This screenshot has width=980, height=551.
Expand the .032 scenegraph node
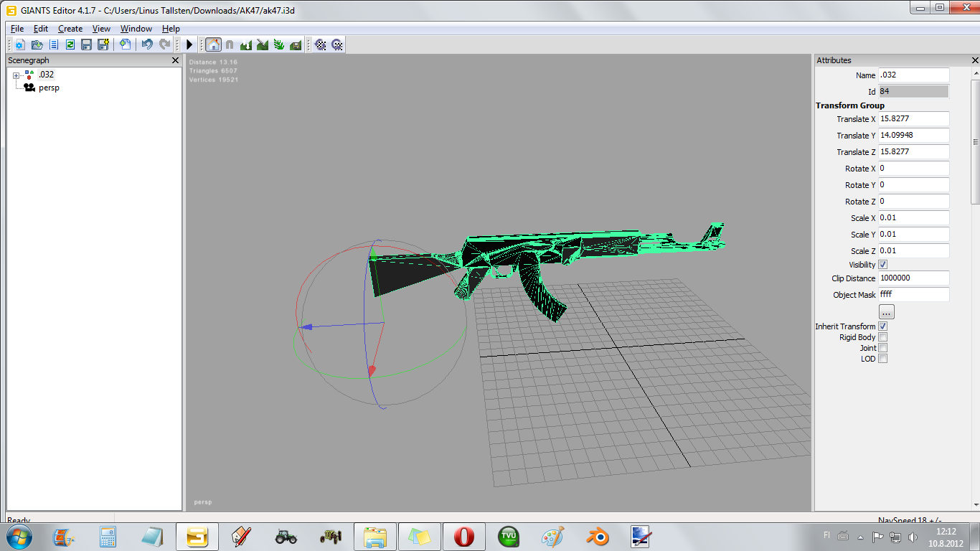[x=16, y=75]
